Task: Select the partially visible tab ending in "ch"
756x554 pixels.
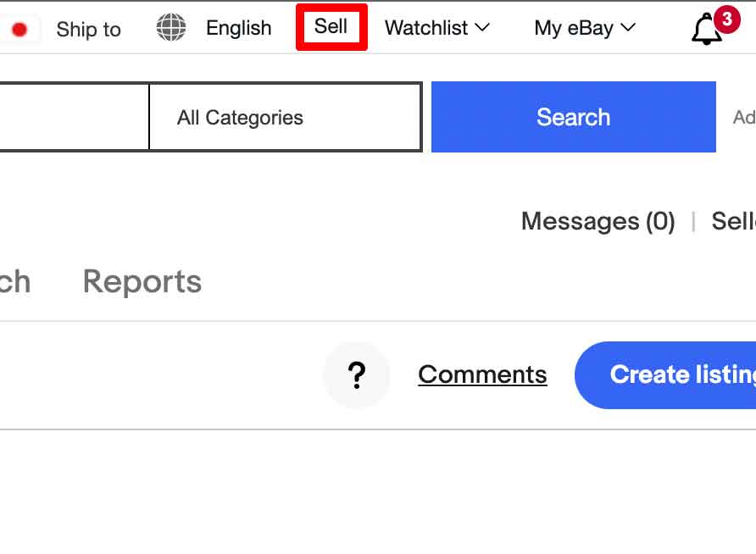Action: [x=14, y=281]
